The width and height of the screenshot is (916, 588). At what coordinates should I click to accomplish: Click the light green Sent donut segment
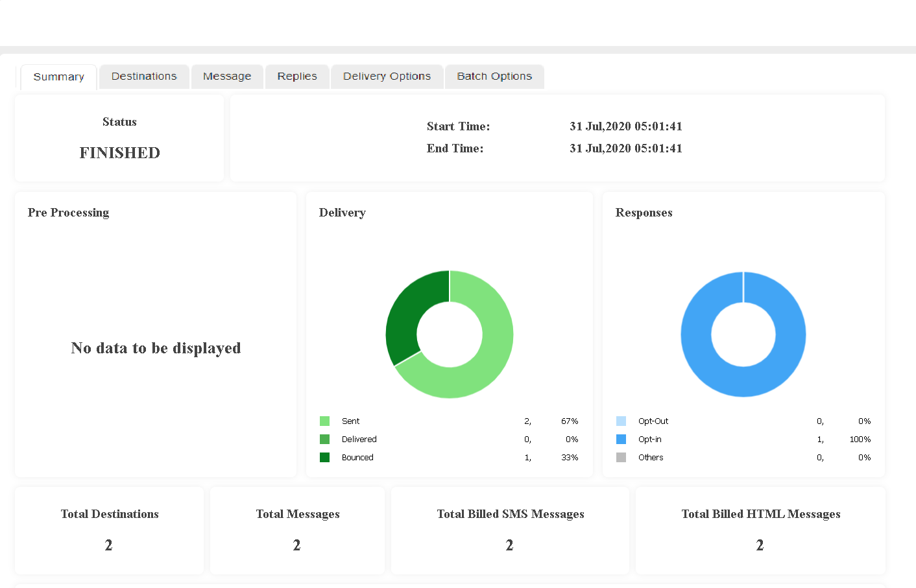(x=494, y=350)
